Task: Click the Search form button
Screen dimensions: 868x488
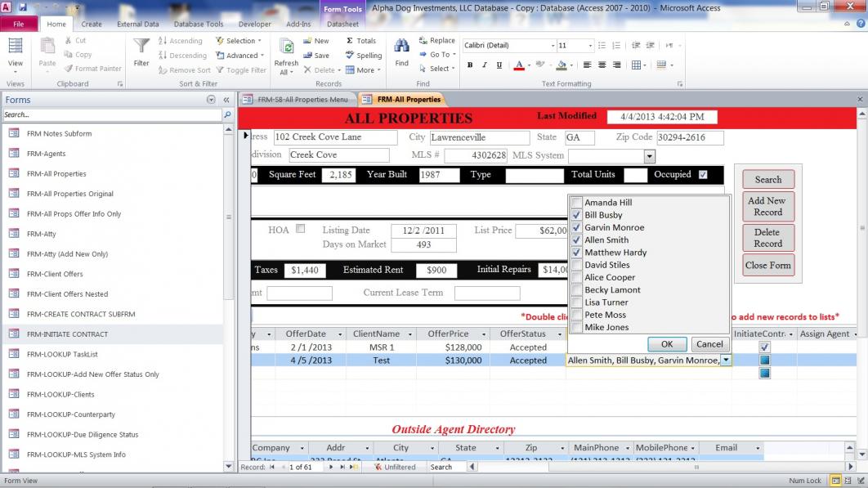Action: [x=768, y=180]
